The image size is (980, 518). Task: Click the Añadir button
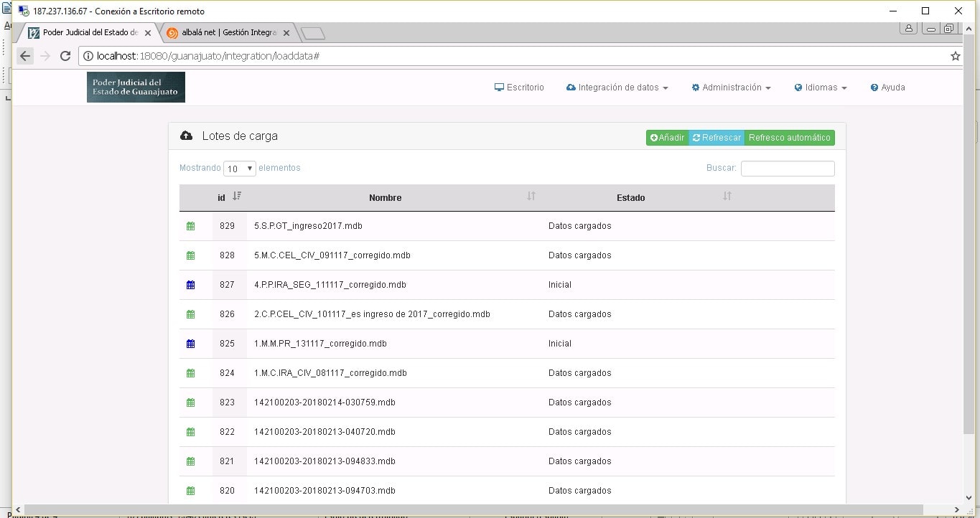(668, 138)
